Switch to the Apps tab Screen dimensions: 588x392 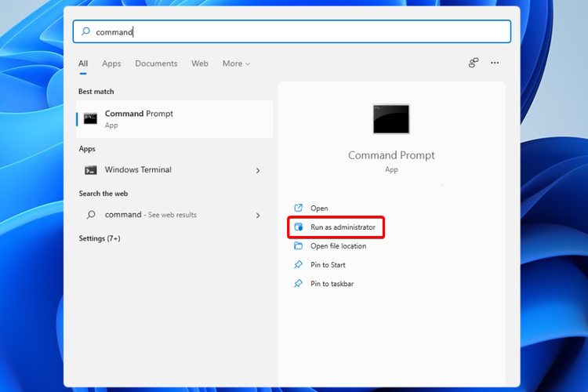click(x=111, y=64)
